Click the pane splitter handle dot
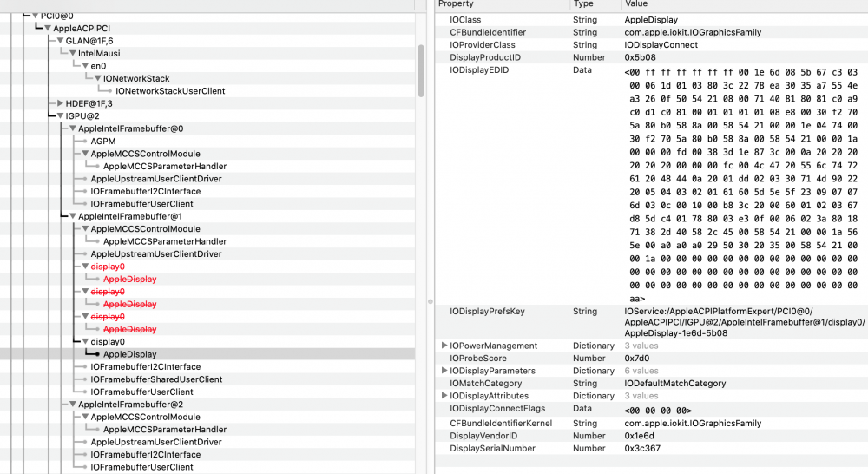This screenshot has height=474, width=868. (x=431, y=302)
